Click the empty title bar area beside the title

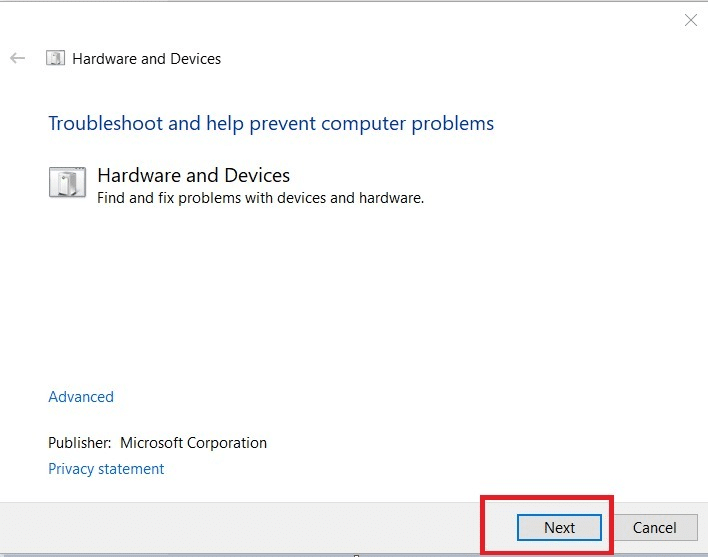[x=450, y=58]
